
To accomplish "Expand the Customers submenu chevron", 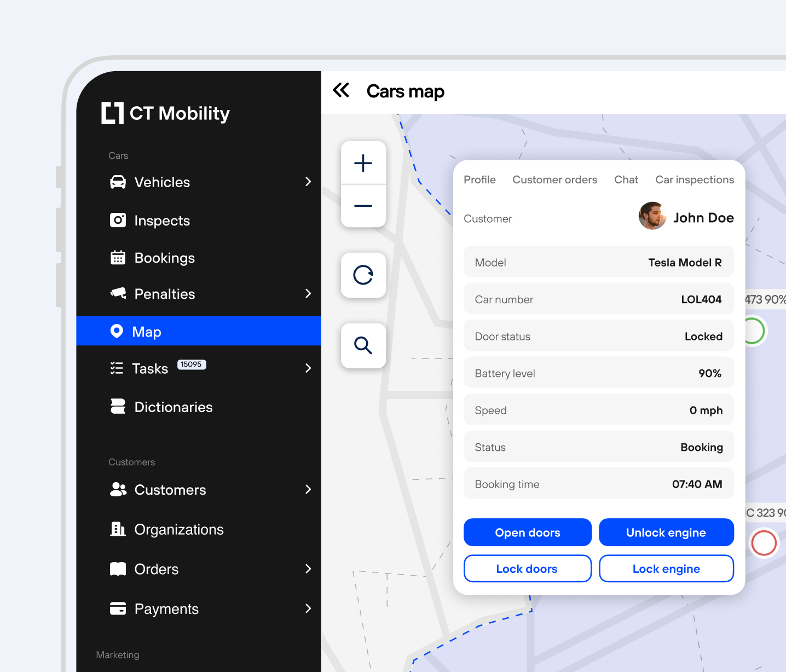I will pyautogui.click(x=308, y=489).
